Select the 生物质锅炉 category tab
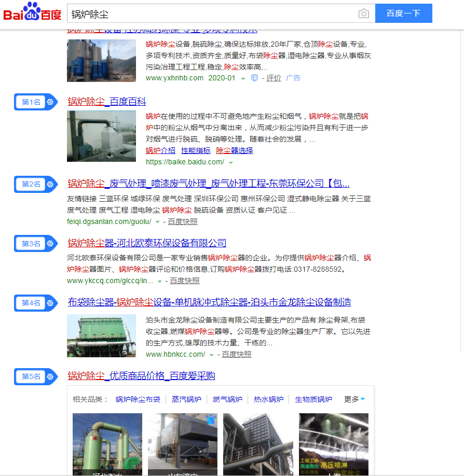The width and height of the screenshot is (464, 476). click(x=313, y=399)
